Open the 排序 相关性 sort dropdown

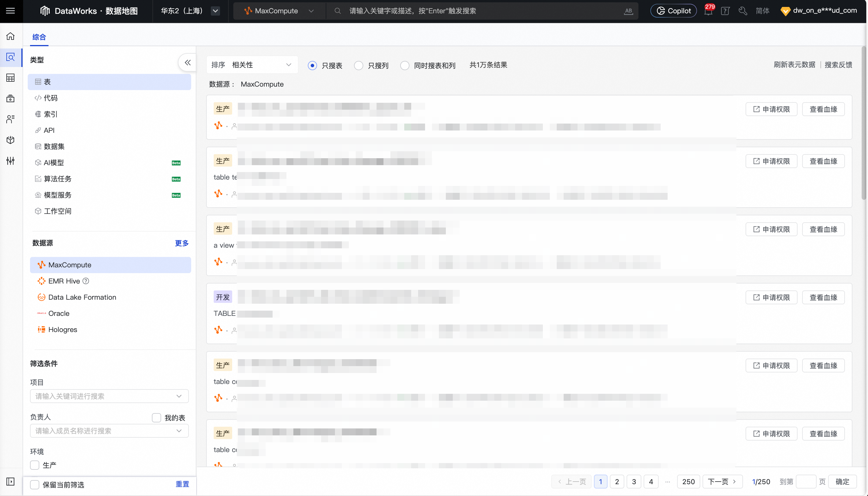coord(252,65)
